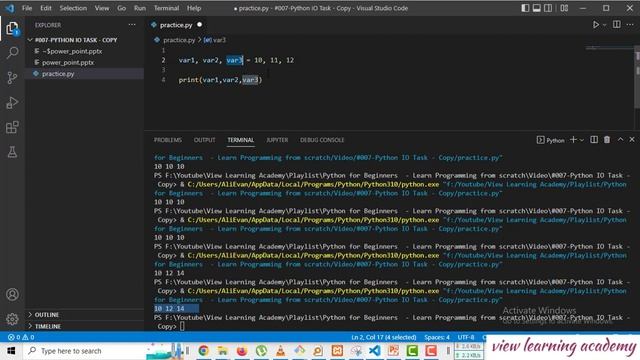The image size is (640, 360).
Task: Open the Manage gear icon
Action: (x=12, y=318)
